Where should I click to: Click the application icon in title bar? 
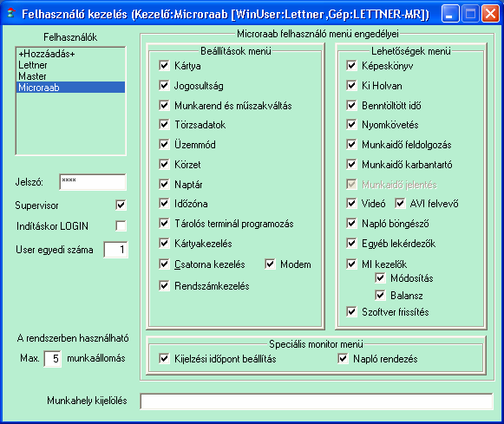tap(11, 13)
